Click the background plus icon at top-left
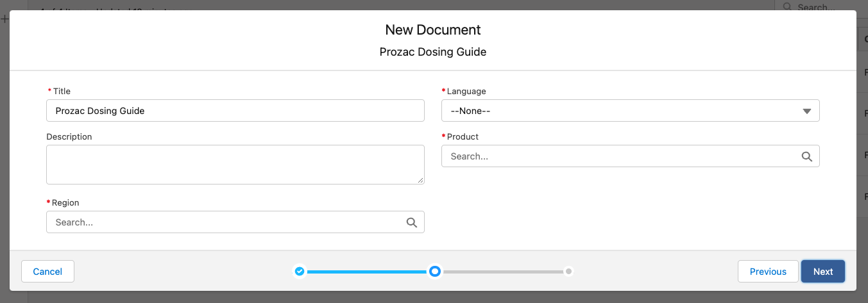Viewport: 868px width, 303px height. point(4,19)
